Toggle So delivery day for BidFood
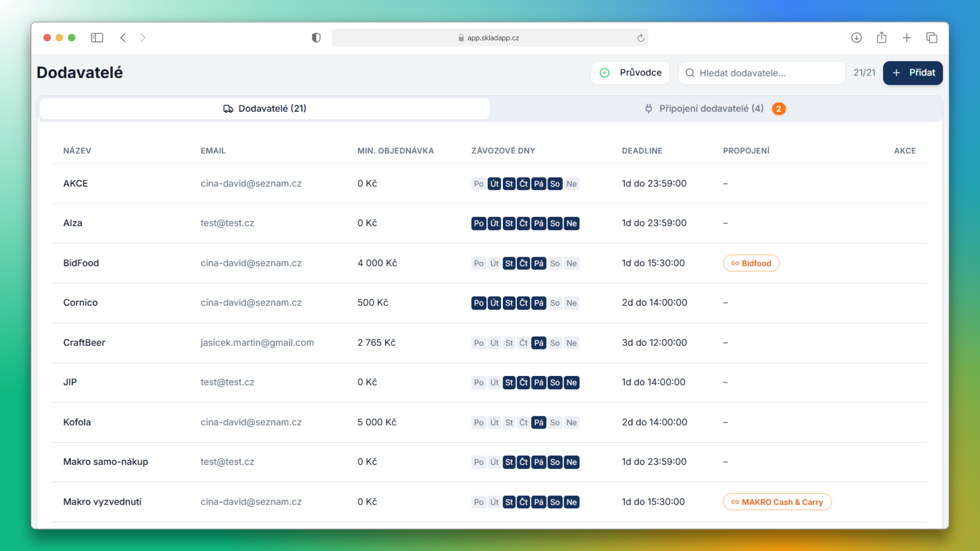The height and width of the screenshot is (551, 980). point(555,263)
